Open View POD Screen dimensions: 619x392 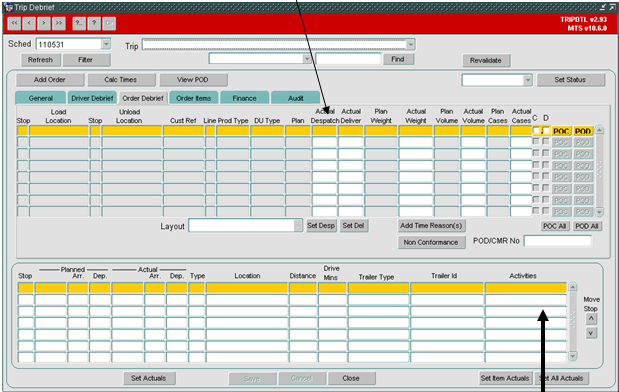point(193,80)
